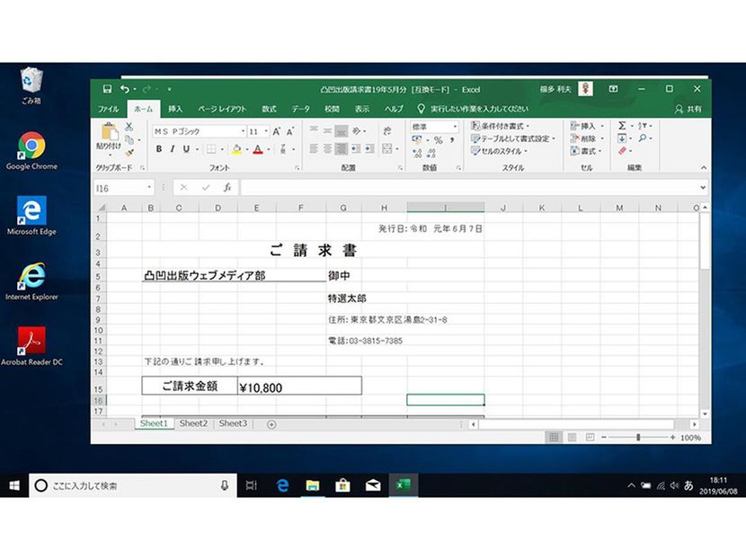Collapse the ribbon with the chevron
The image size is (746, 560).
(x=703, y=167)
